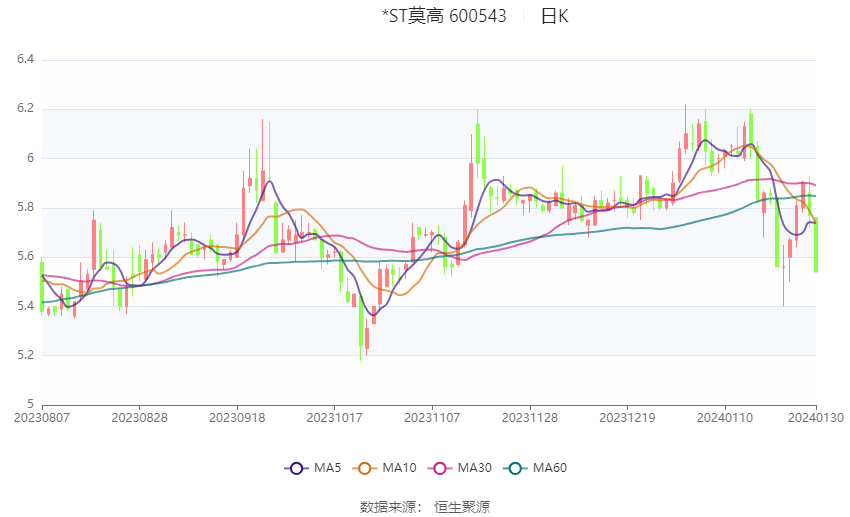The width and height of the screenshot is (850, 517).
Task: Click the data source text 恒生聚源
Action: tap(462, 507)
